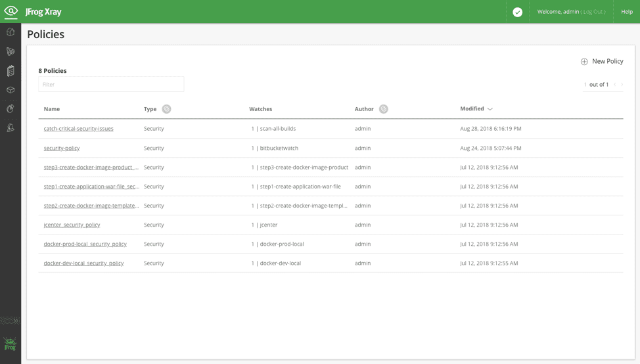Click the filter icon beside the Author column
Screen dimensions: 640x364
coord(384,109)
